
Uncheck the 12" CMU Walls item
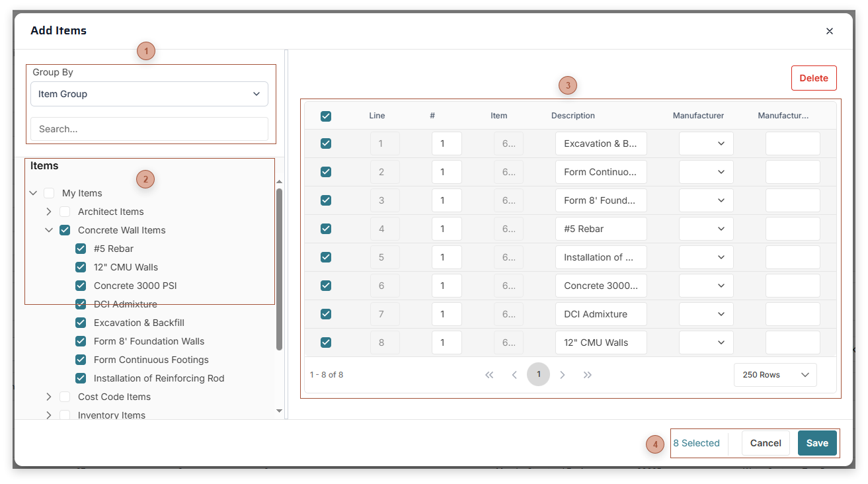(80, 267)
